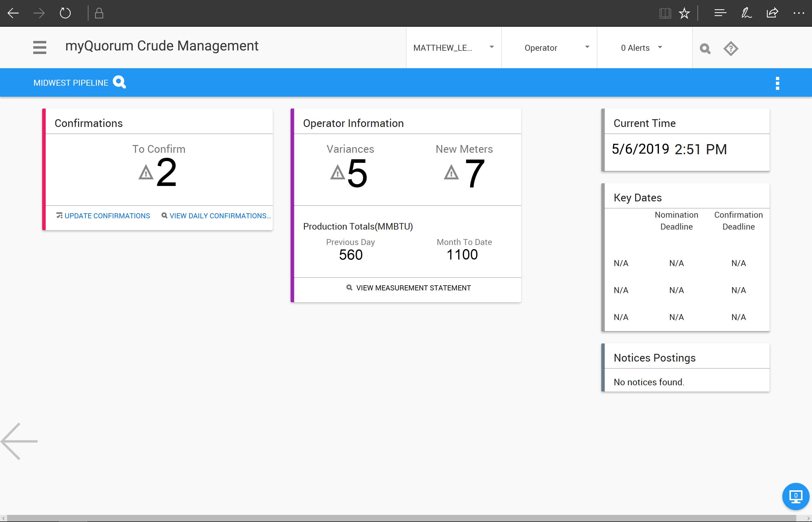Screen dimensions: 812x522
Task: Click the Key Dates card heading
Action: [x=638, y=198]
